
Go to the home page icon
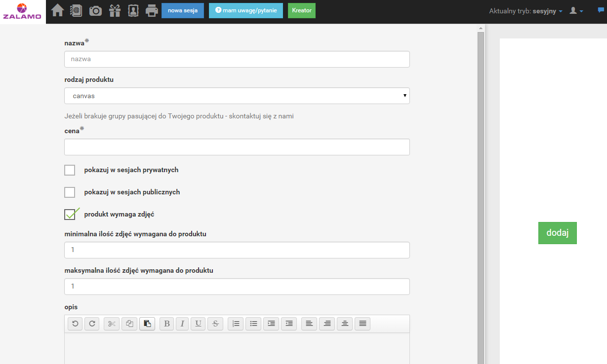pyautogui.click(x=58, y=10)
